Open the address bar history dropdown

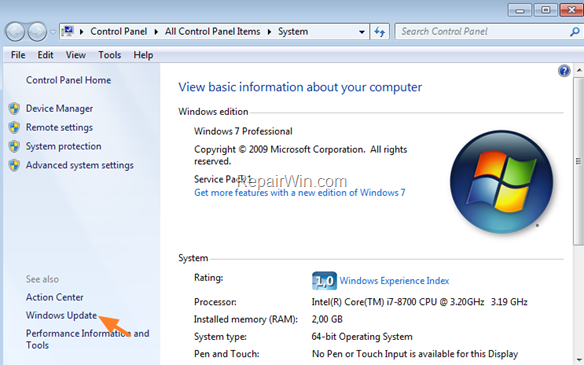click(361, 32)
